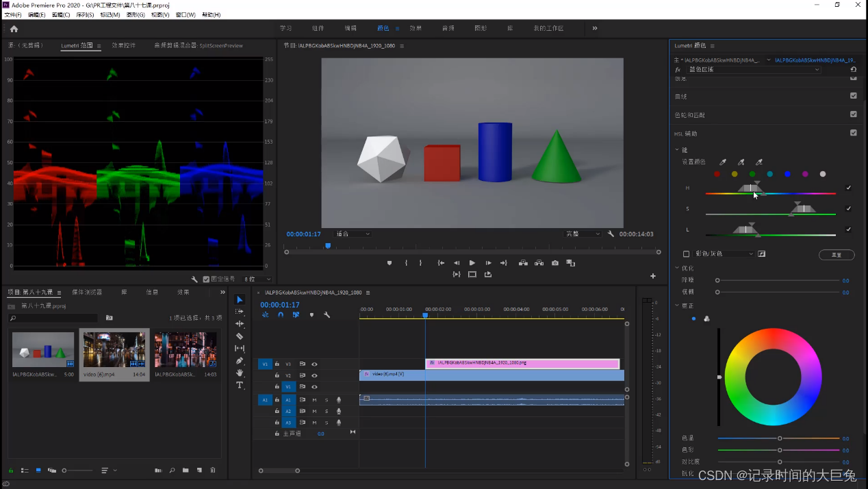Select the Type tool
The height and width of the screenshot is (489, 868).
click(x=240, y=386)
